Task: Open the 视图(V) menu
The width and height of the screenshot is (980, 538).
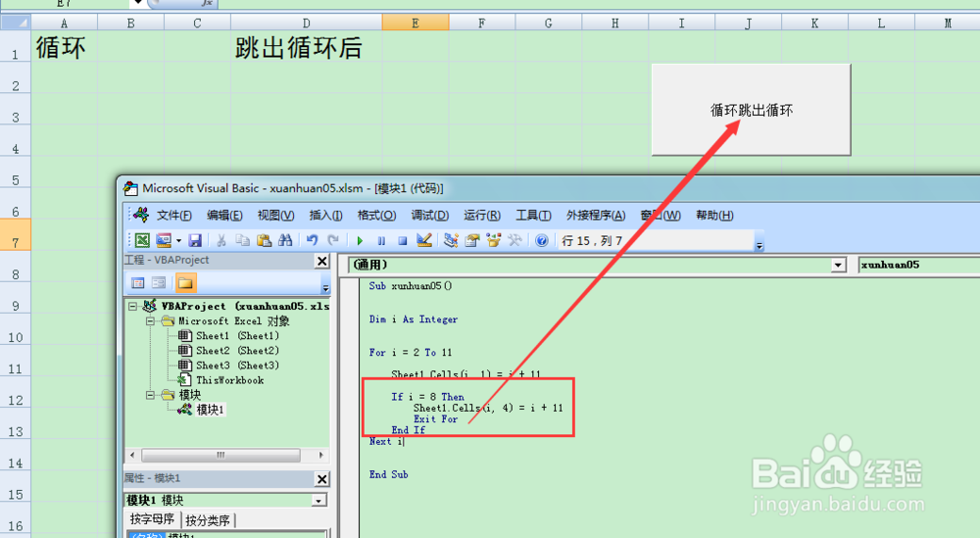Action: click(x=275, y=216)
